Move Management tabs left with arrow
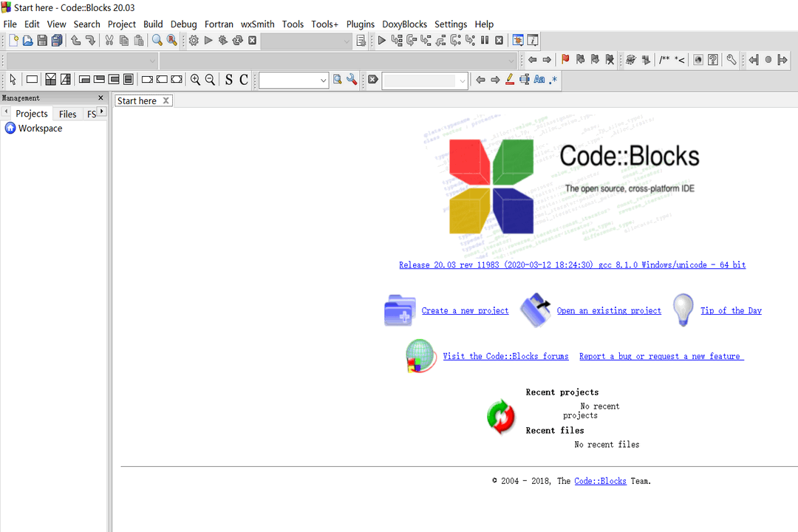Screen dimensions: 798x532 (x=6, y=111)
